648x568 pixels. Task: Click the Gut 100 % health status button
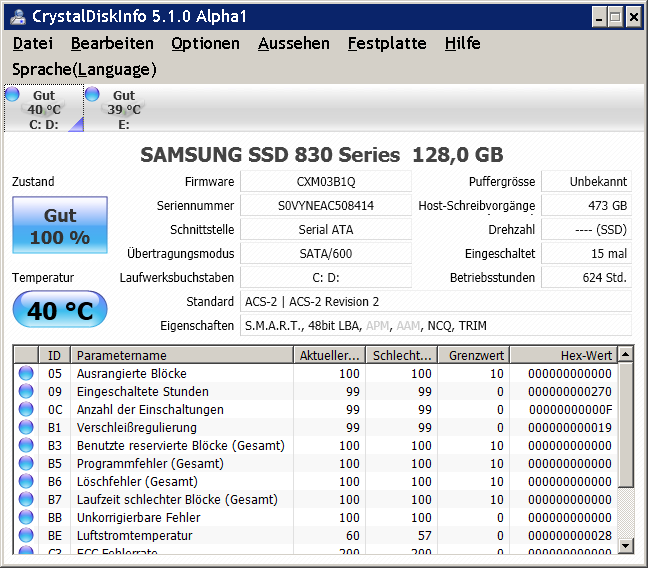tap(60, 225)
